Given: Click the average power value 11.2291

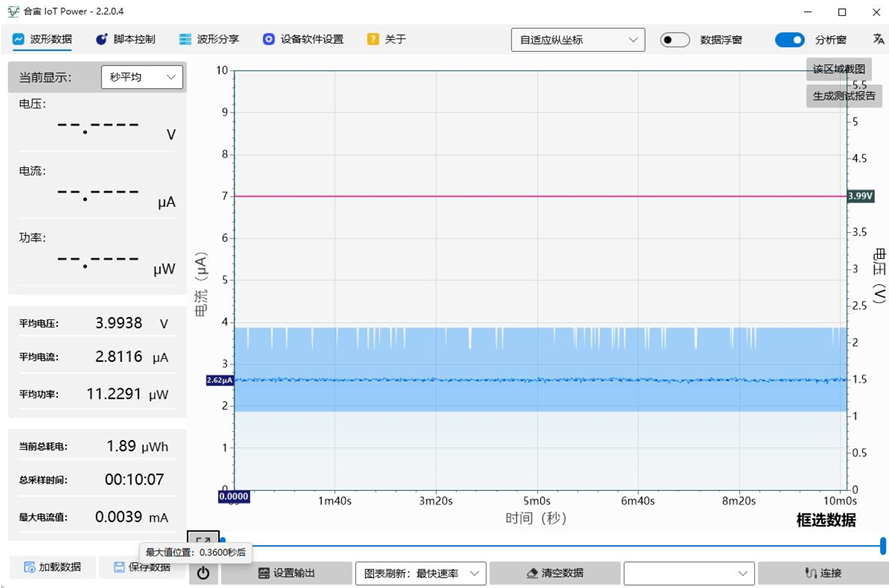Looking at the screenshot, I should click(x=113, y=394).
